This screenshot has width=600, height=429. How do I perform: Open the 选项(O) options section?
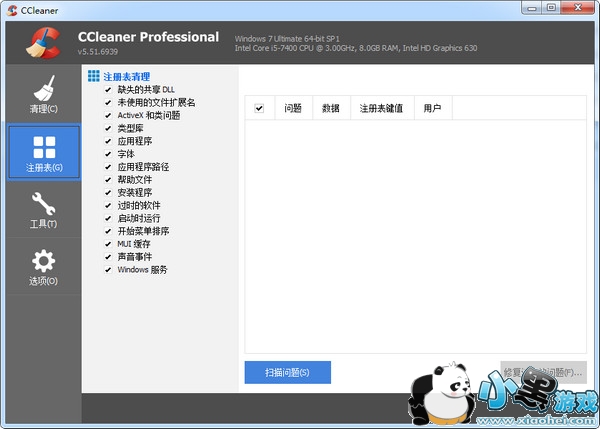tap(44, 266)
